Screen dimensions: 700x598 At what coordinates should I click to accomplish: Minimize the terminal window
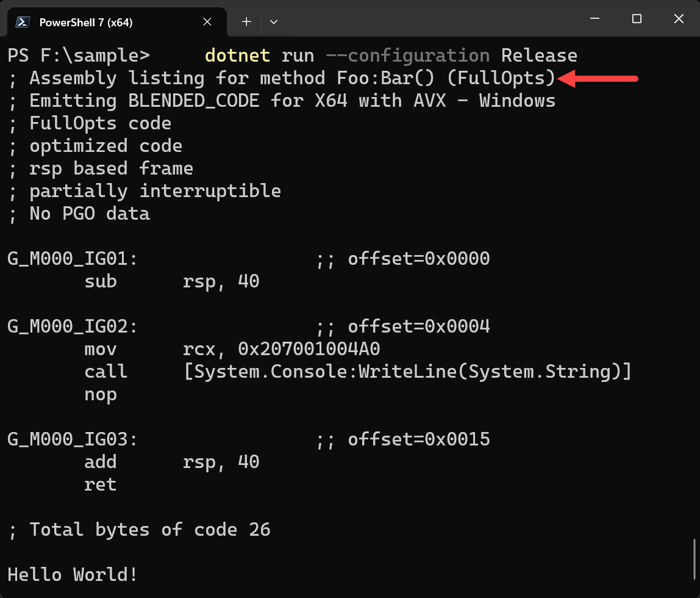point(595,19)
